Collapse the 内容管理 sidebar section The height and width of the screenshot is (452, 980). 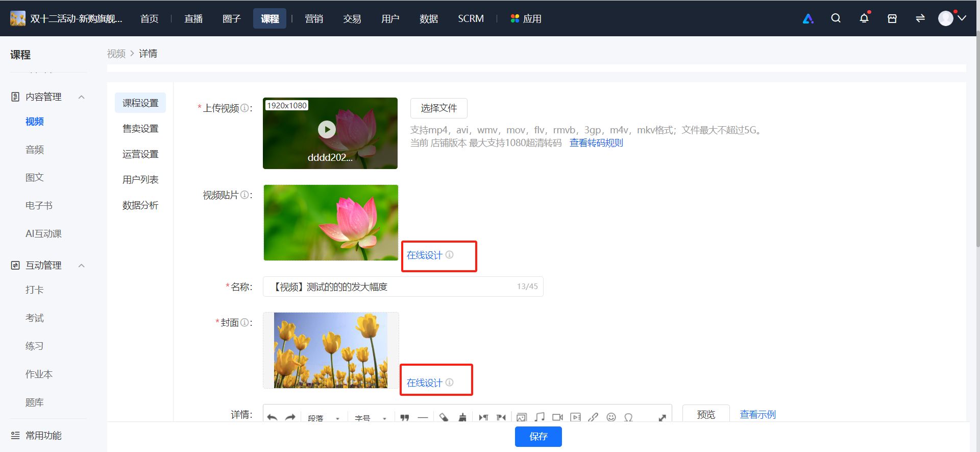coord(81,97)
